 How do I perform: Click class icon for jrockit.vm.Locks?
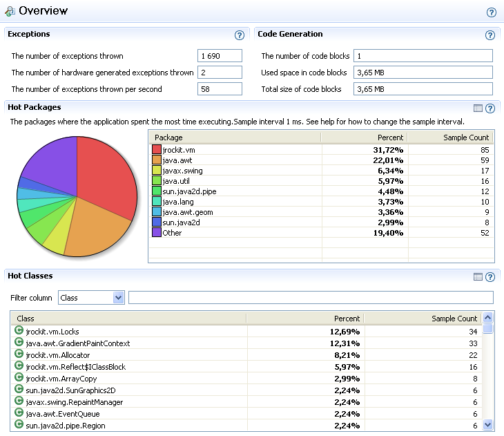coord(19,330)
